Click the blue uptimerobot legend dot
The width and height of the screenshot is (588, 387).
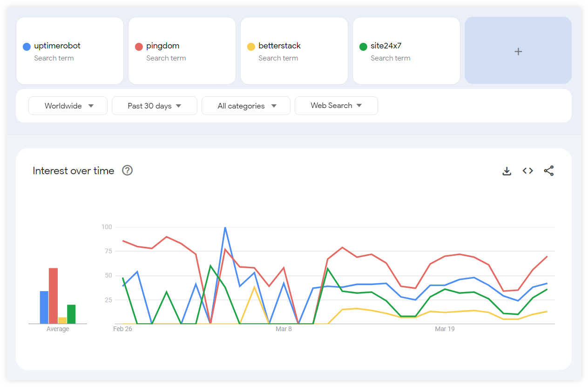(x=27, y=46)
